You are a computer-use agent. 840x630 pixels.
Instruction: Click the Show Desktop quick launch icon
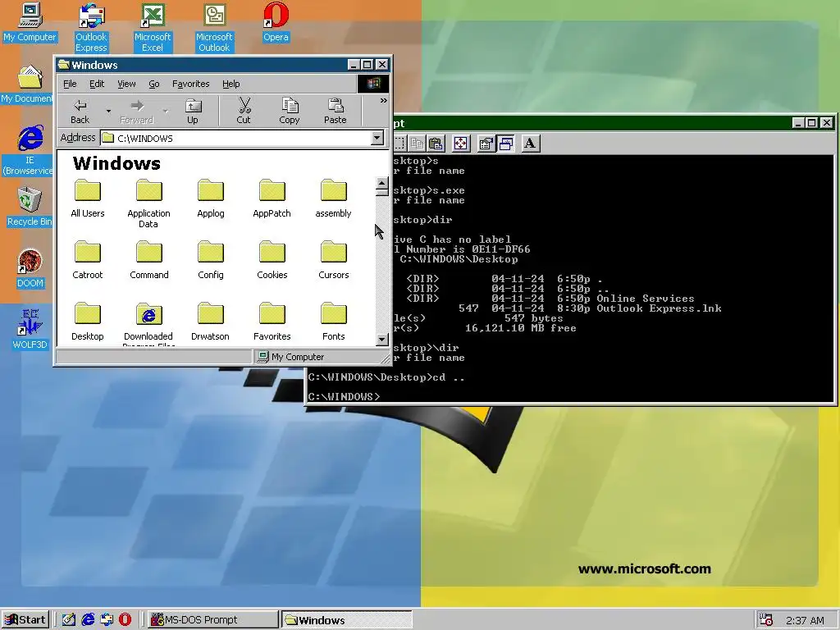(x=69, y=620)
